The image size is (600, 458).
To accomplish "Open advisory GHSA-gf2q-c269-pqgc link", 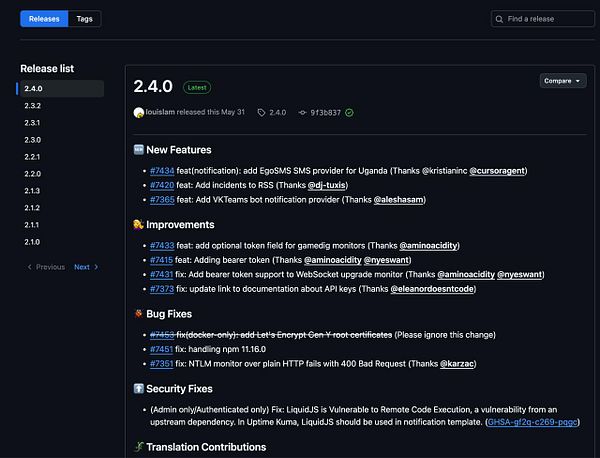I will [x=532, y=422].
